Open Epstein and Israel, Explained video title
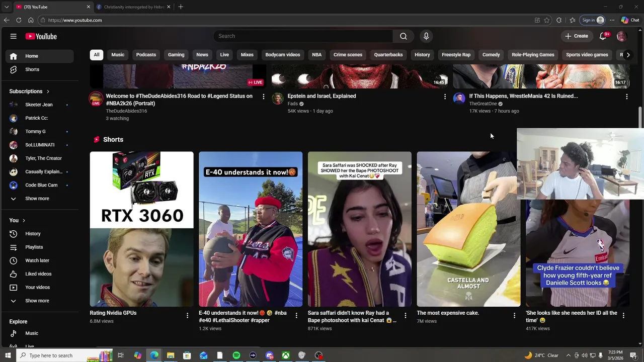644x362 pixels. tap(321, 96)
